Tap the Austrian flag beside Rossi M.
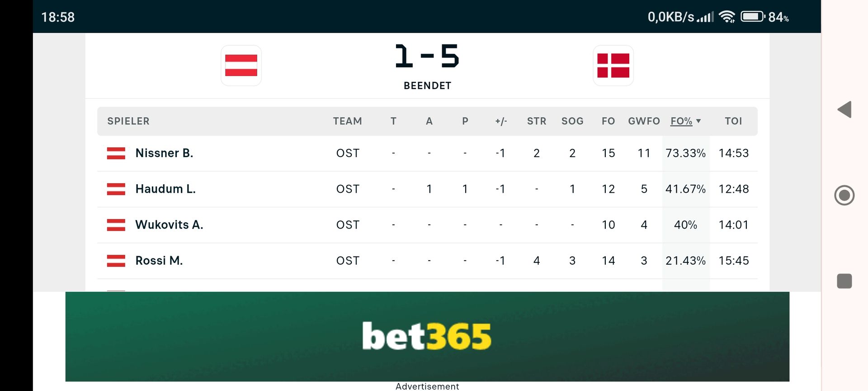Screen dimensions: 868x391 pyautogui.click(x=116, y=261)
